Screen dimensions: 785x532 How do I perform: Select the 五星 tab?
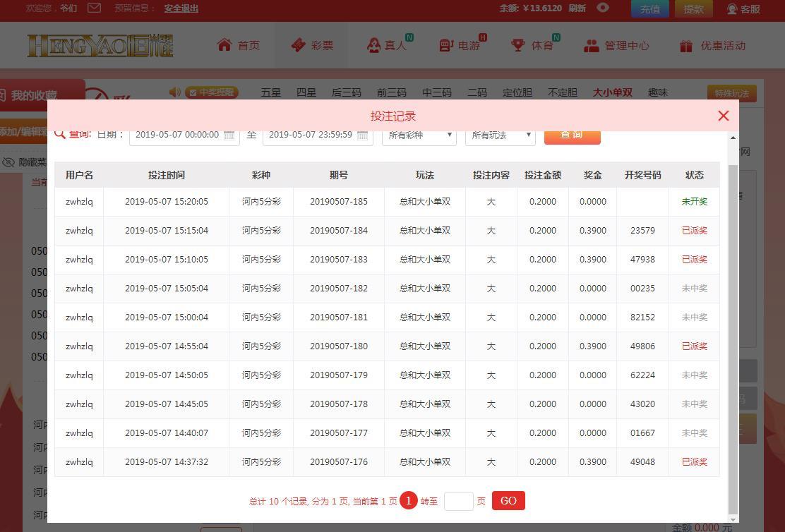coord(271,92)
